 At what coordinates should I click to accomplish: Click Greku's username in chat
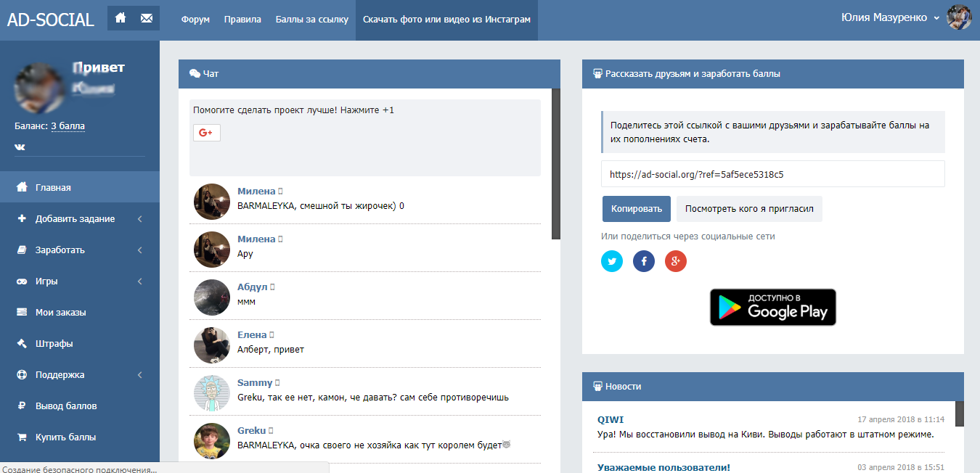pyautogui.click(x=252, y=431)
